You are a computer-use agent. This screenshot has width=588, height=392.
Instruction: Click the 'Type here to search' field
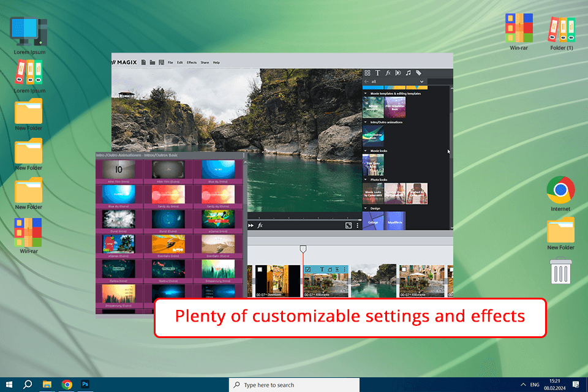295,385
